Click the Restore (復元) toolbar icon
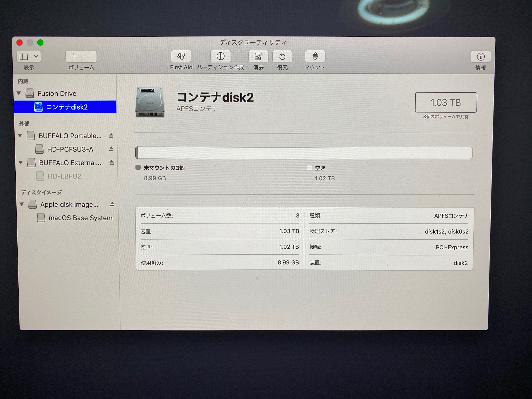Screen dimensions: 532x399 [282, 56]
